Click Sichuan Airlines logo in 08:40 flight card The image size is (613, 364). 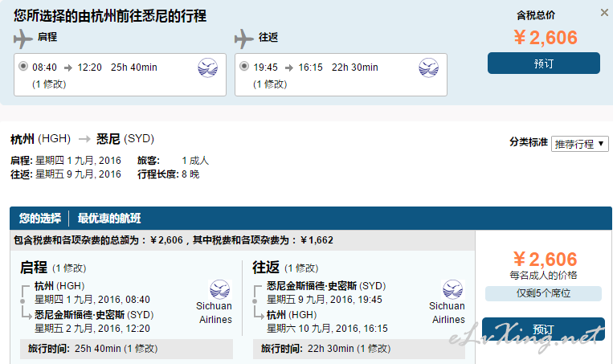click(x=207, y=68)
